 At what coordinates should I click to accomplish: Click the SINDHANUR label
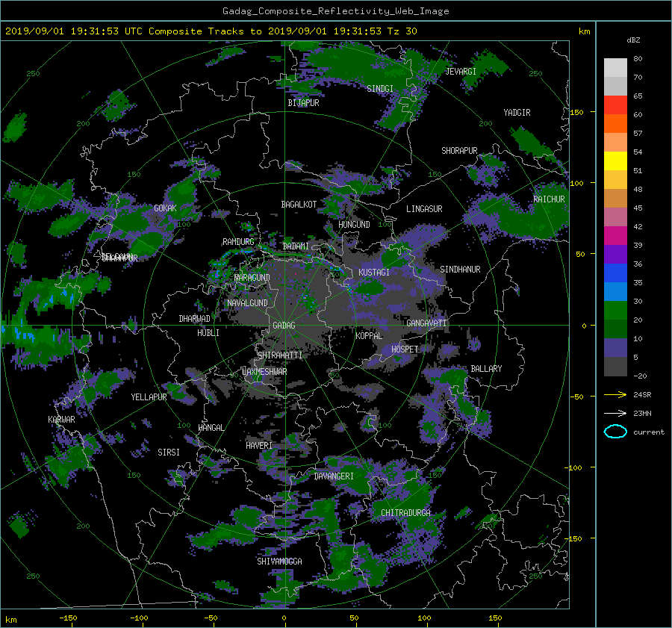pos(460,270)
